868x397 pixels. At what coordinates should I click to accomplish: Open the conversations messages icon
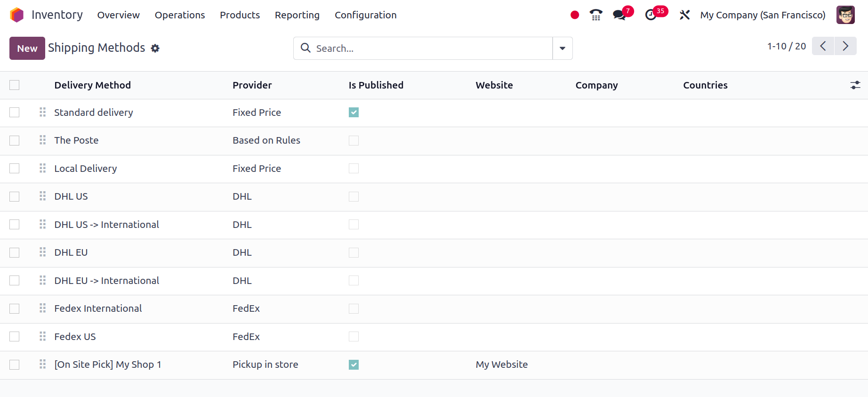[x=619, y=15]
